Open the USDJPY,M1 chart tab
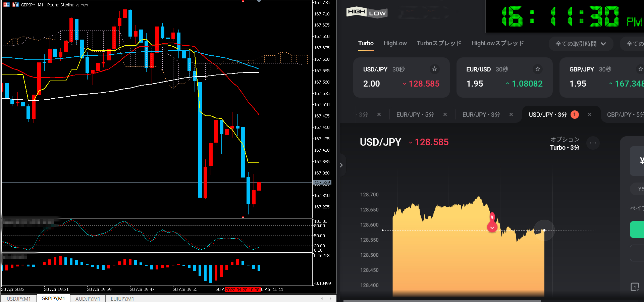 tap(19, 299)
